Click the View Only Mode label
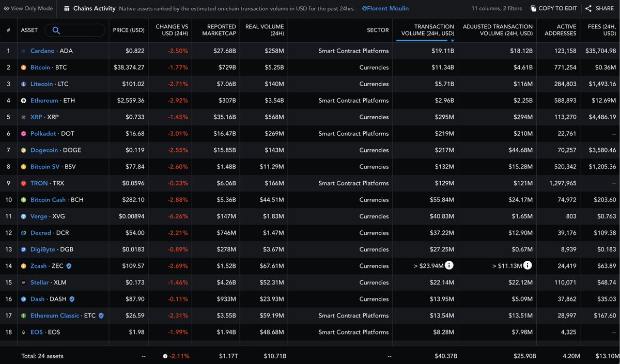Image resolution: width=620 pixels, height=364 pixels. [x=32, y=9]
